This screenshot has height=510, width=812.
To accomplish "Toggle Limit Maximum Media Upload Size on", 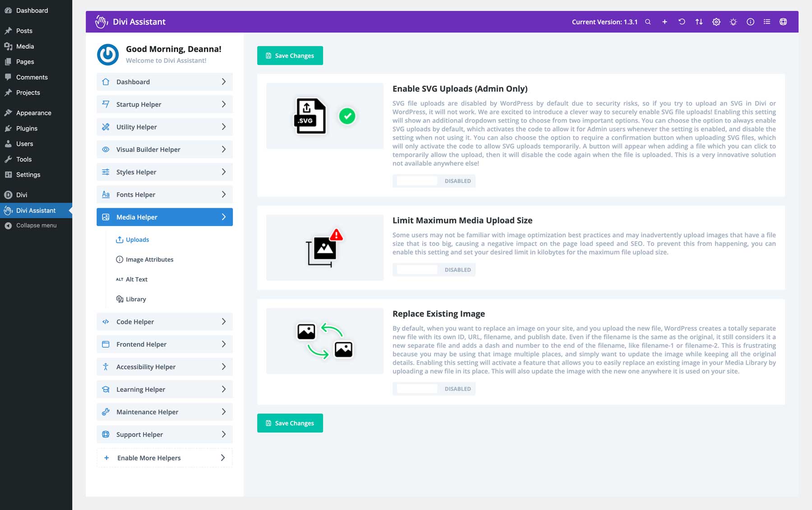I will [x=415, y=269].
